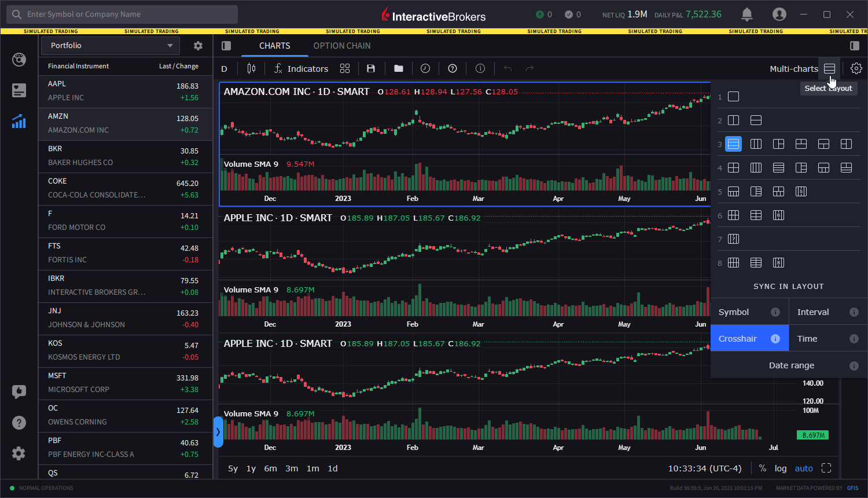Open the candlestick chart type selector

click(251, 68)
